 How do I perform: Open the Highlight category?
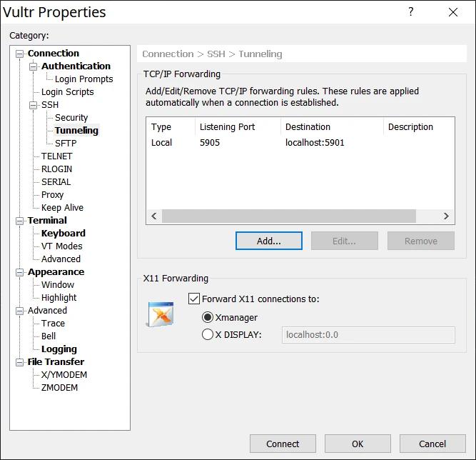(59, 297)
